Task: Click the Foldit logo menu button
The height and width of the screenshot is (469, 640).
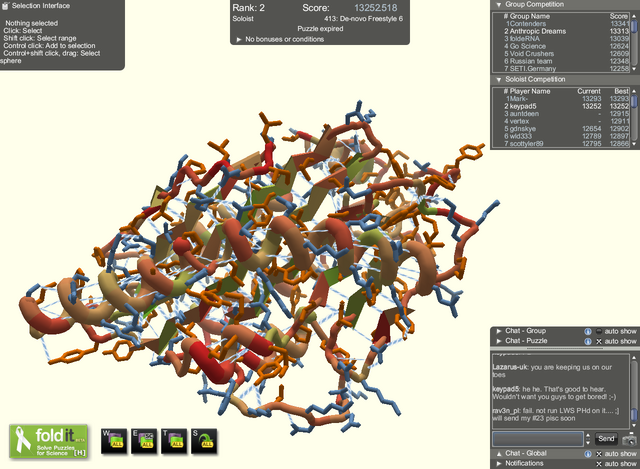Action: pyautogui.click(x=49, y=441)
